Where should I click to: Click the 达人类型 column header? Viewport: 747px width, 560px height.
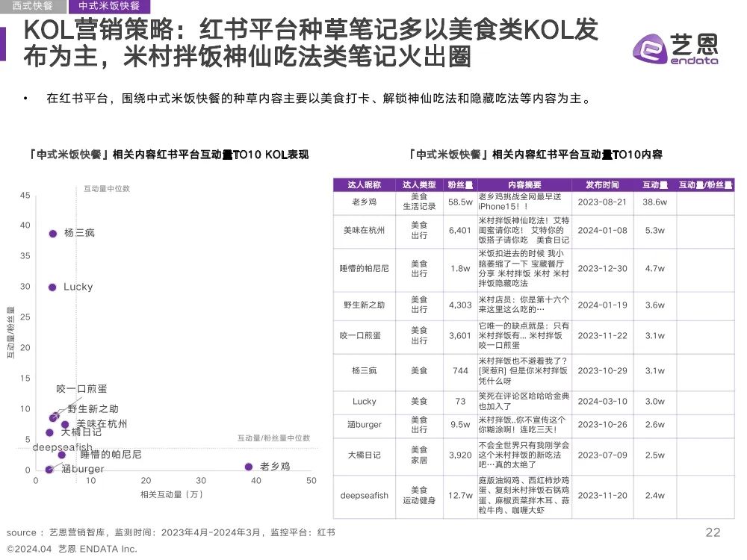click(x=419, y=184)
